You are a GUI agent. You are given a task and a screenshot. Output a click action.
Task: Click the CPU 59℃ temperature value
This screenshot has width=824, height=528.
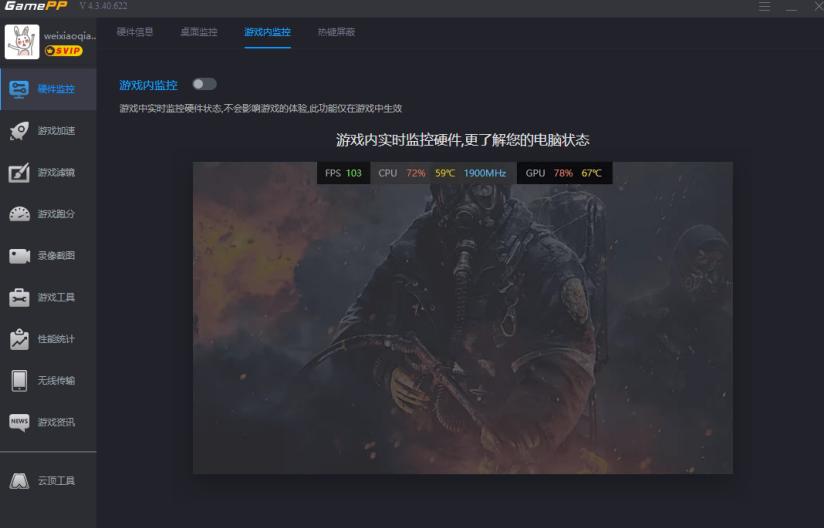tap(445, 173)
